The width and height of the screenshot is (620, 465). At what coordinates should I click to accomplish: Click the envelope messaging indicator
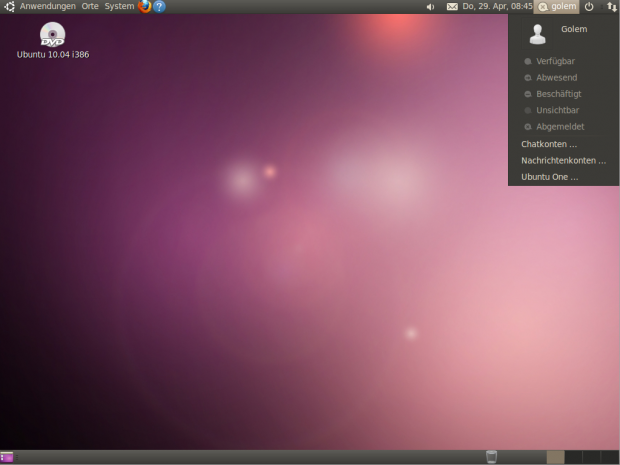click(452, 6)
